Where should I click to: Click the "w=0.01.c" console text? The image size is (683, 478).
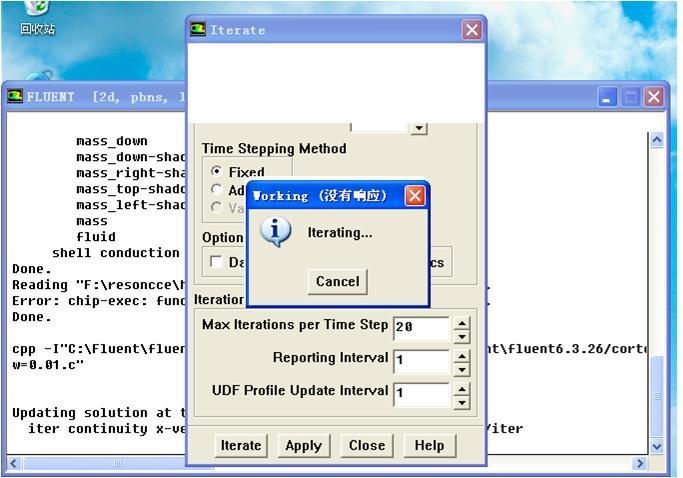pos(47,364)
